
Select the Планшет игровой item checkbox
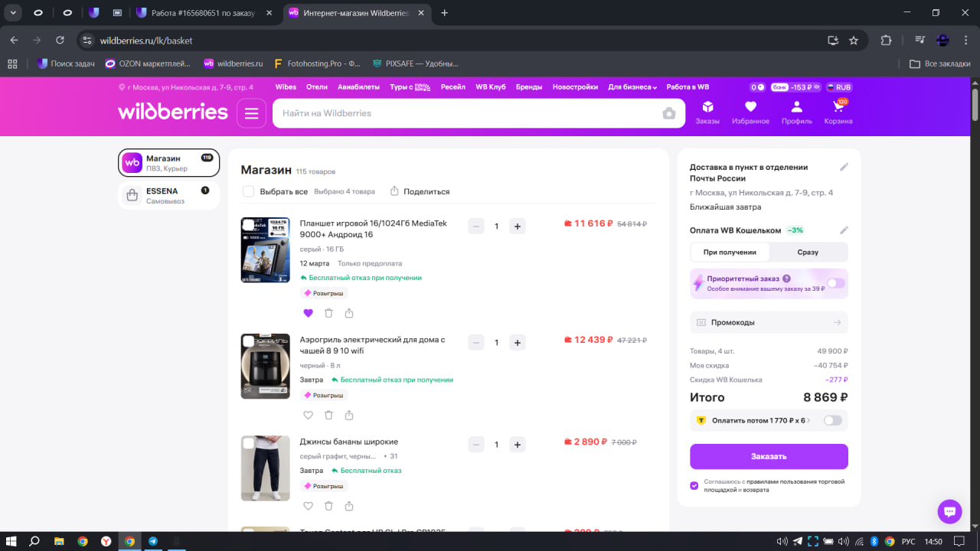click(248, 225)
